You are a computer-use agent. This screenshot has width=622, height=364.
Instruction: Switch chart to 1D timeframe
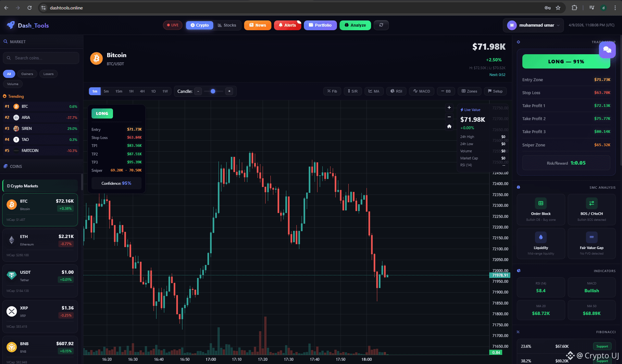(x=154, y=91)
